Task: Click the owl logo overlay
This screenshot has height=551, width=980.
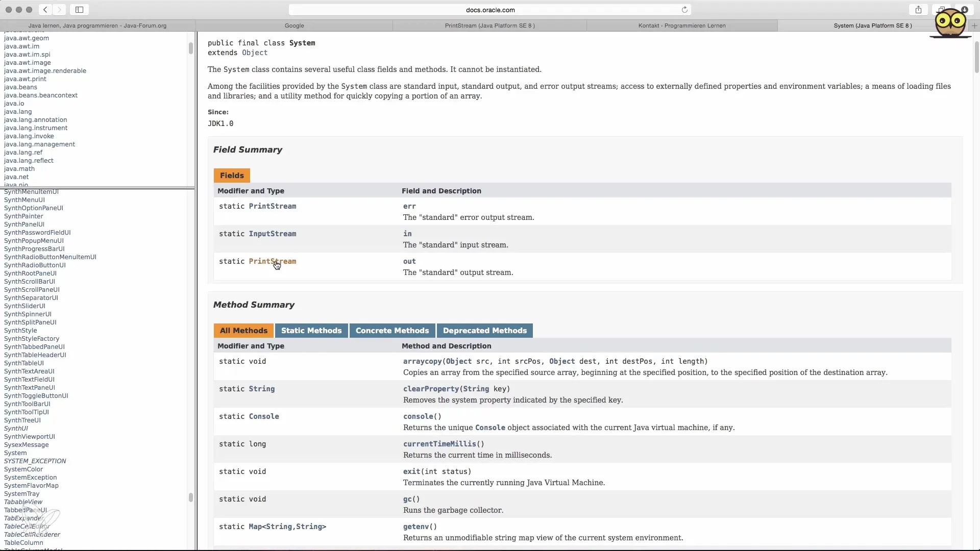Action: pyautogui.click(x=950, y=23)
